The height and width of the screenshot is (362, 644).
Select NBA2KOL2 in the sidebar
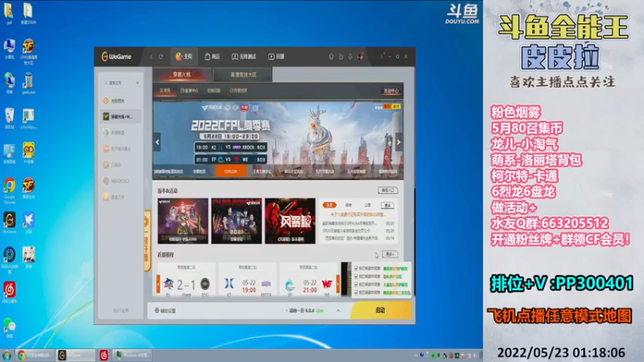tap(120, 180)
